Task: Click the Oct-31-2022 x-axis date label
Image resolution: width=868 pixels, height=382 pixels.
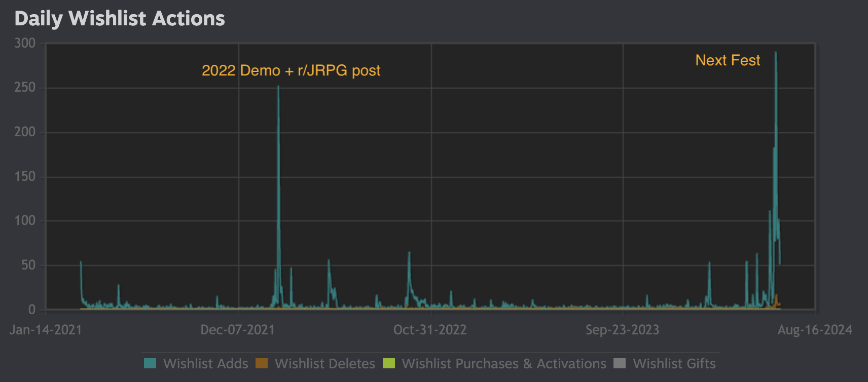Action: (430, 330)
